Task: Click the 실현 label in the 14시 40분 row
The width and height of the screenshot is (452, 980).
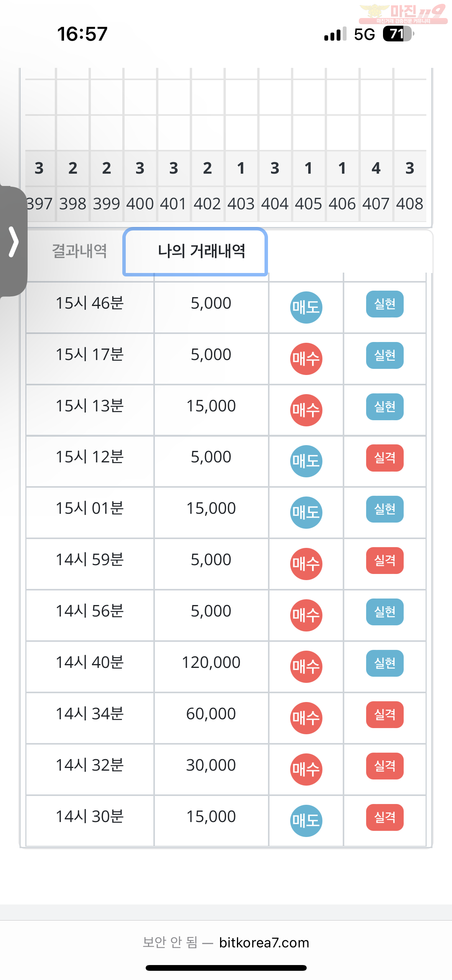Action: [385, 663]
